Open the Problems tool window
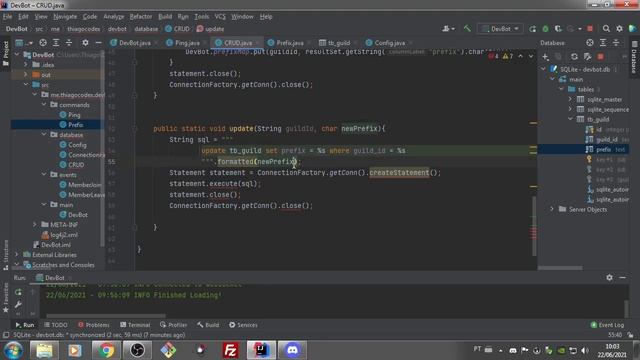 (94, 325)
